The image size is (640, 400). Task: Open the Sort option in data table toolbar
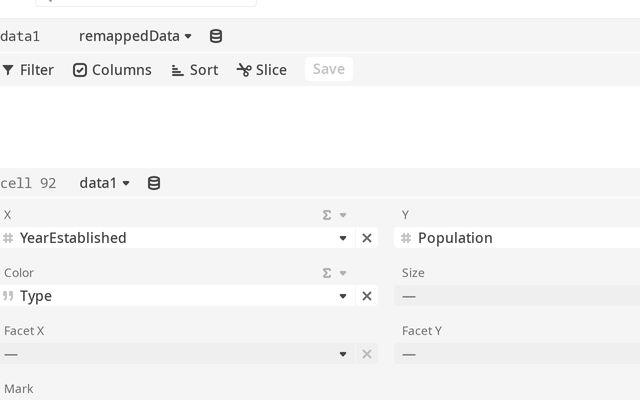coord(195,70)
